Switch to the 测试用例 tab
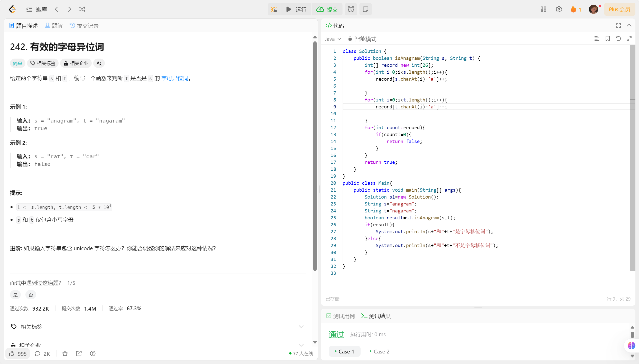The height and width of the screenshot is (364, 639). [x=341, y=316]
